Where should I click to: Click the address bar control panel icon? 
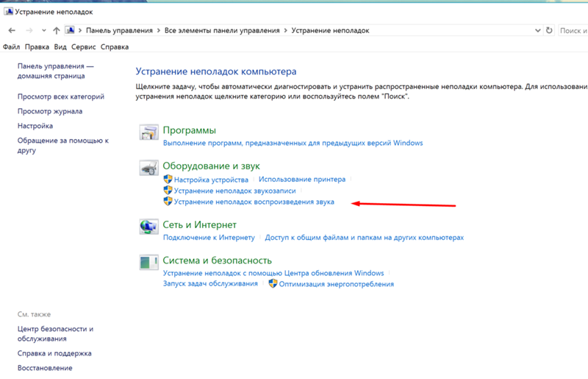70,30
